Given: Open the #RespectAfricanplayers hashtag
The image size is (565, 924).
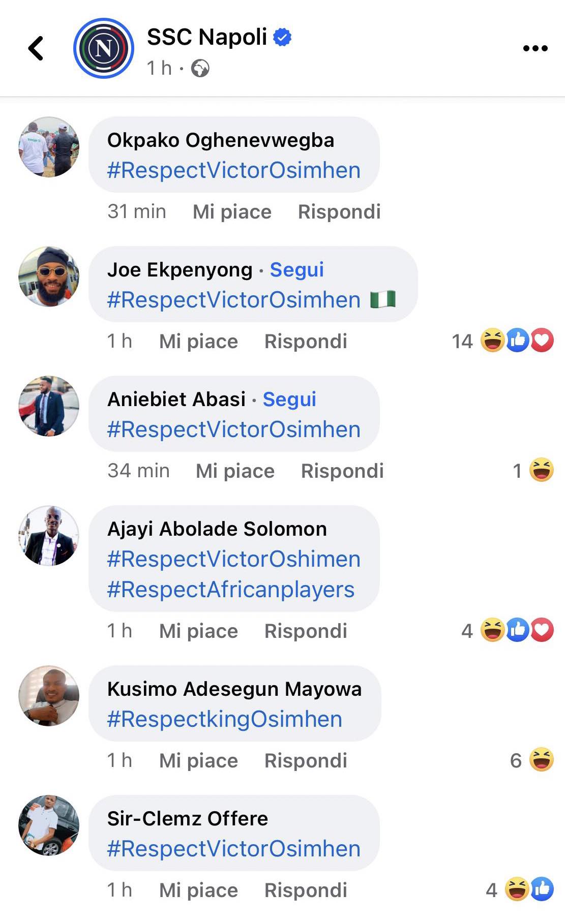Looking at the screenshot, I should [230, 590].
